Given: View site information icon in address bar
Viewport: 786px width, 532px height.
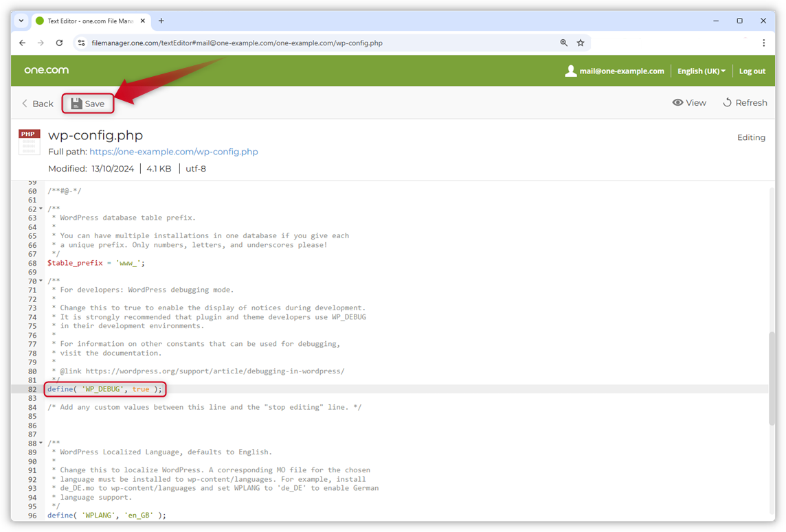Looking at the screenshot, I should coord(81,43).
